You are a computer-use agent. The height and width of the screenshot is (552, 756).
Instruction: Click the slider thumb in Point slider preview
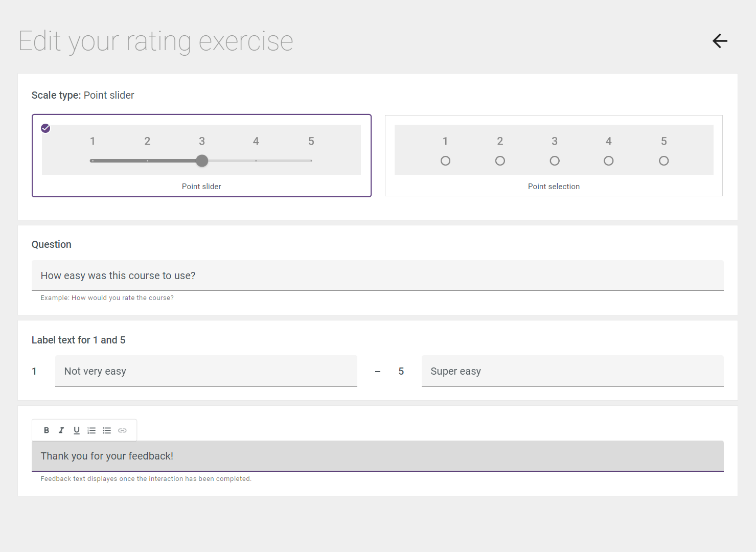point(202,161)
